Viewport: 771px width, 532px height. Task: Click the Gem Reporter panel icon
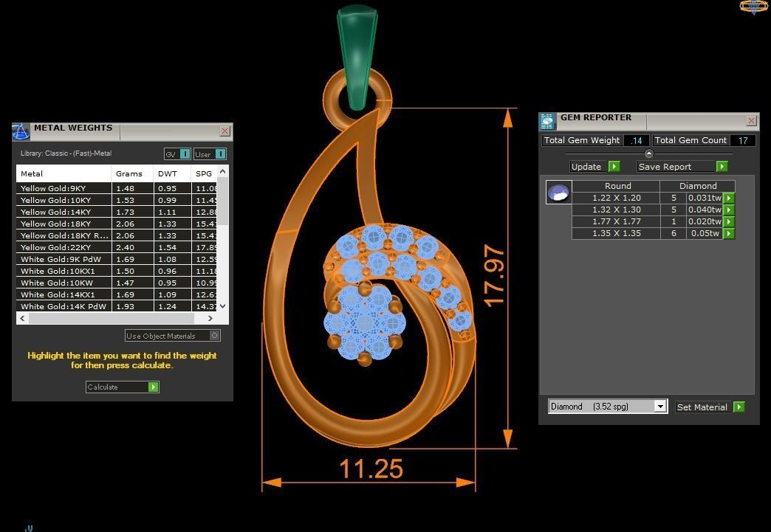pos(546,121)
